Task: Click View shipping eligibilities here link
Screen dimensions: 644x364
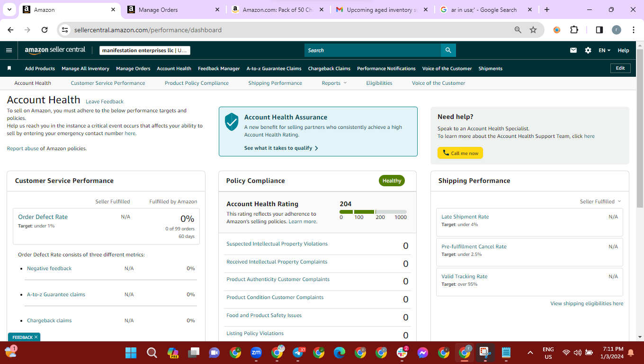Action: 587,303
